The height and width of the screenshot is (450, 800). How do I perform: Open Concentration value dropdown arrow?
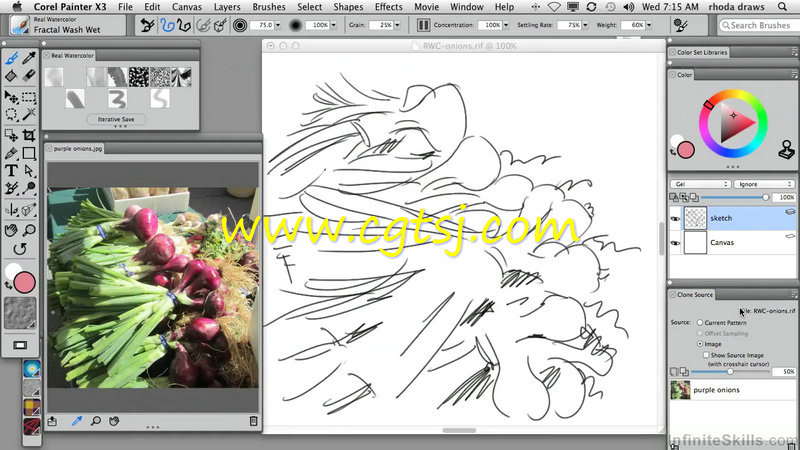[506, 25]
